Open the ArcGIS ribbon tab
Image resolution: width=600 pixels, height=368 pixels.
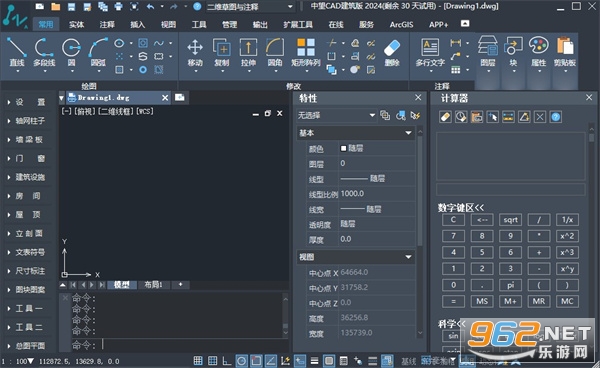pyautogui.click(x=401, y=24)
